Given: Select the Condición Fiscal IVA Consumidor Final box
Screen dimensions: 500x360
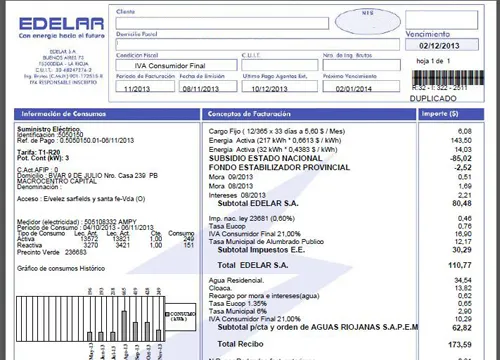Looking at the screenshot, I should click(176, 65).
